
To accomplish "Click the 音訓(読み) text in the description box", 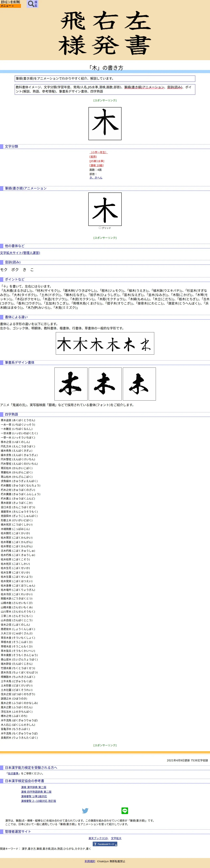I will (x=175, y=87).
